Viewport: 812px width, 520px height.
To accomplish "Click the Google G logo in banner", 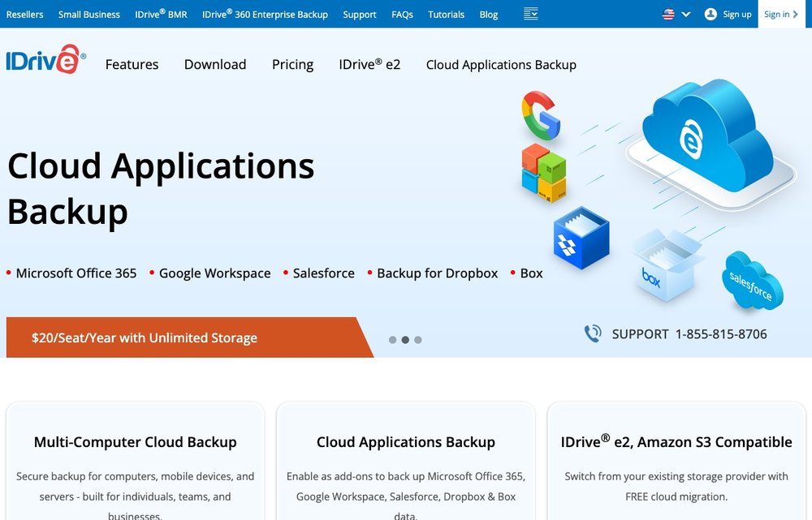I will 541,115.
